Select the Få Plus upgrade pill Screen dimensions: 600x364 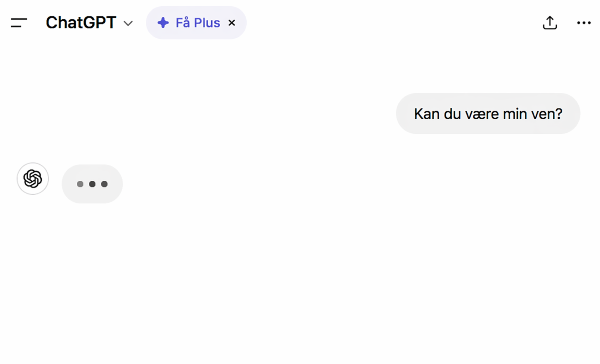(196, 23)
